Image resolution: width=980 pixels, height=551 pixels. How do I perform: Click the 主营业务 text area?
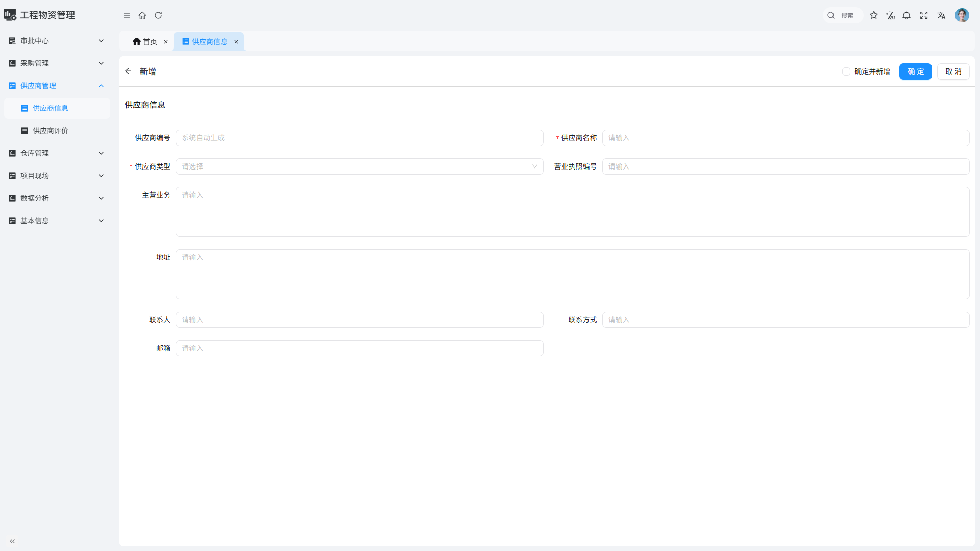pyautogui.click(x=572, y=212)
